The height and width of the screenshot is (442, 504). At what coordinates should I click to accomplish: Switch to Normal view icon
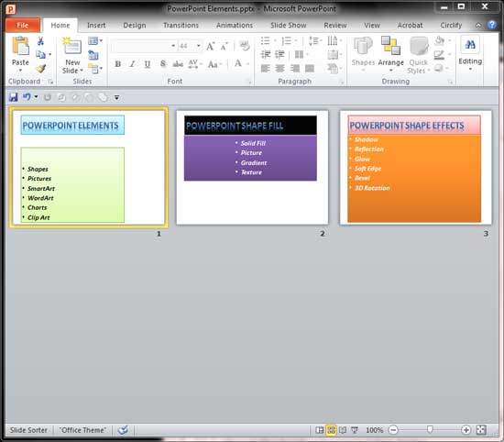[x=319, y=430]
